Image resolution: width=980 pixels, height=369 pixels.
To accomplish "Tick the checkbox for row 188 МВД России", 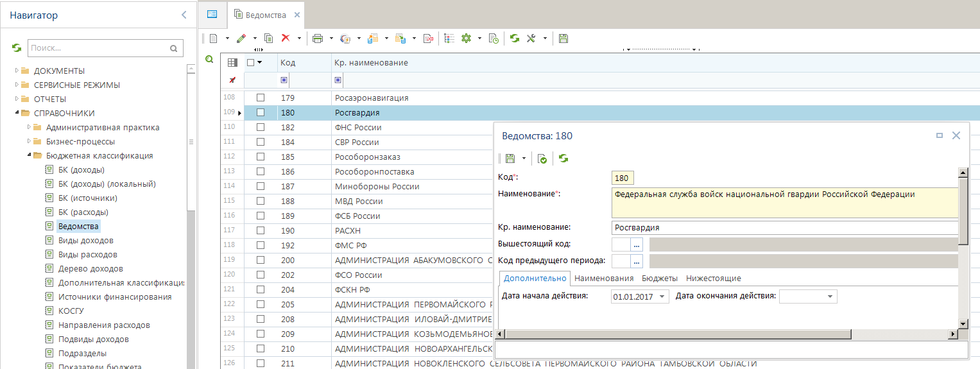I will [261, 202].
